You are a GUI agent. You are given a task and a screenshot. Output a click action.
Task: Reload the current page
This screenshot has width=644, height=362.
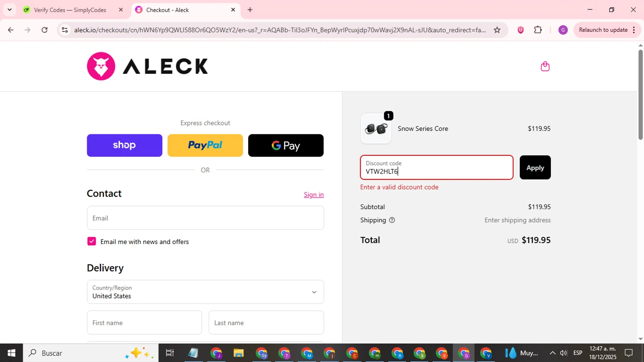45,30
